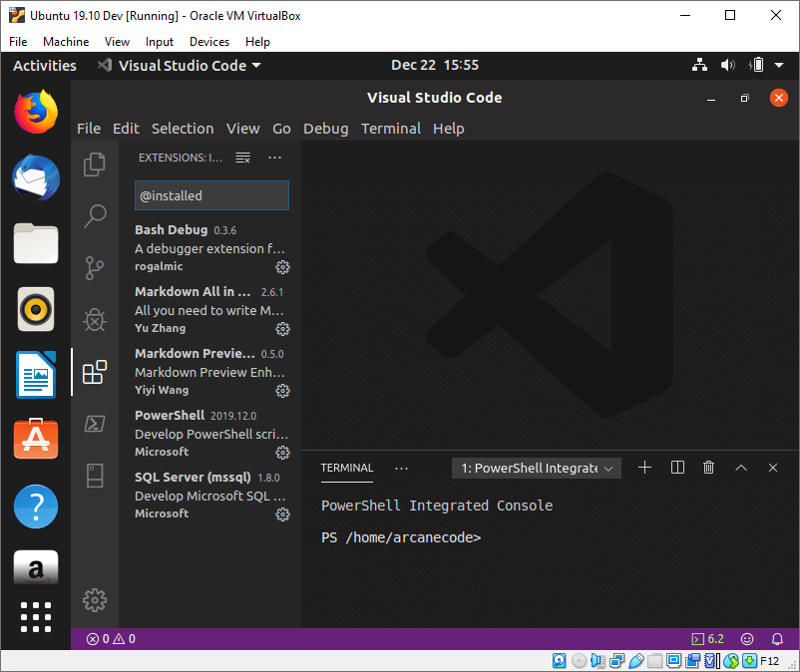Open the VirtualBox Input menu
The height and width of the screenshot is (672, 800).
point(160,42)
